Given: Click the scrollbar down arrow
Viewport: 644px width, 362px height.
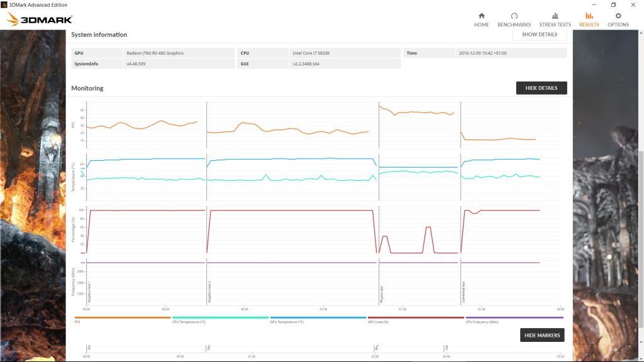Looking at the screenshot, I should (x=641, y=342).
